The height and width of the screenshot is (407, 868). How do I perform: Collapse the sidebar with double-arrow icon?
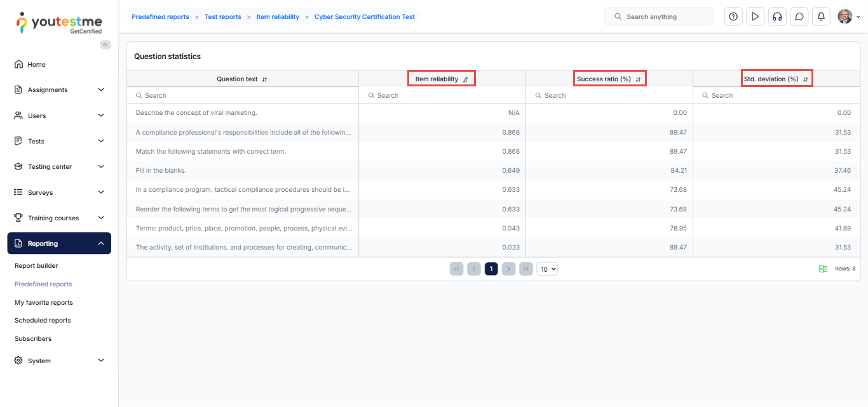105,44
